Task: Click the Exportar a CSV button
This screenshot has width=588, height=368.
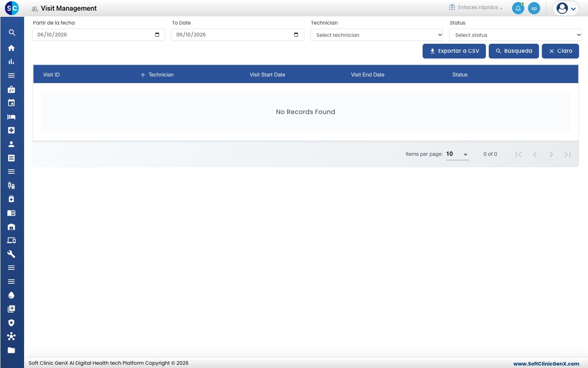Action: (x=454, y=51)
